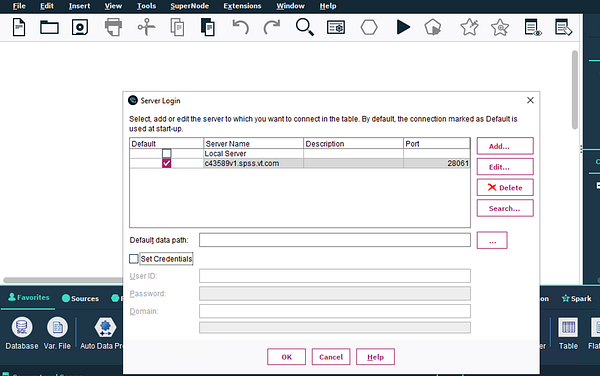Delete the selected server entry
The image size is (600, 376).
(505, 187)
